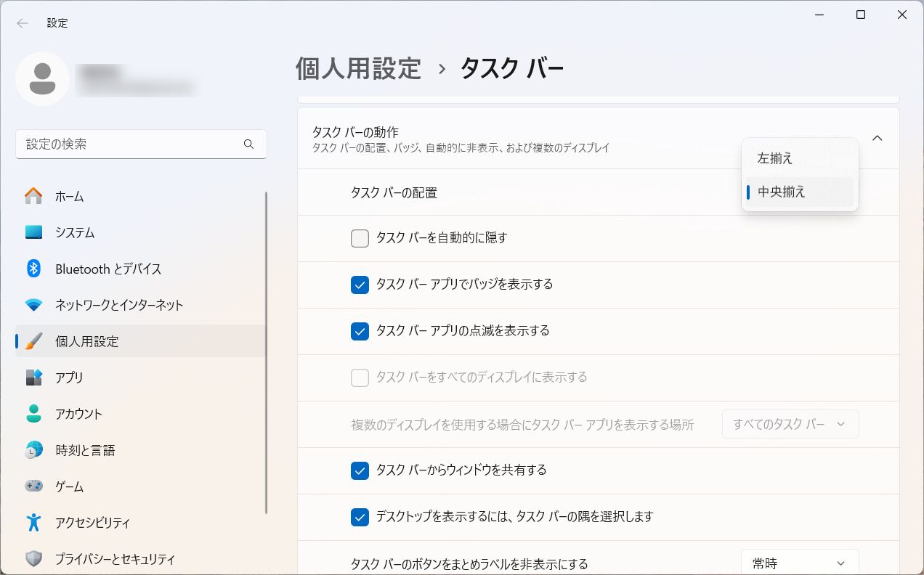Open the 常時 dropdown
Screen dimensions: 924x575
click(x=800, y=563)
